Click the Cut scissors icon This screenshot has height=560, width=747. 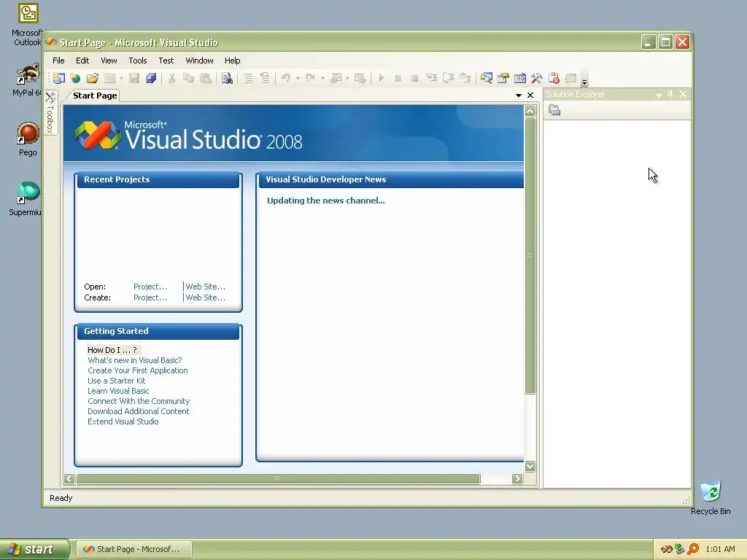tap(171, 78)
